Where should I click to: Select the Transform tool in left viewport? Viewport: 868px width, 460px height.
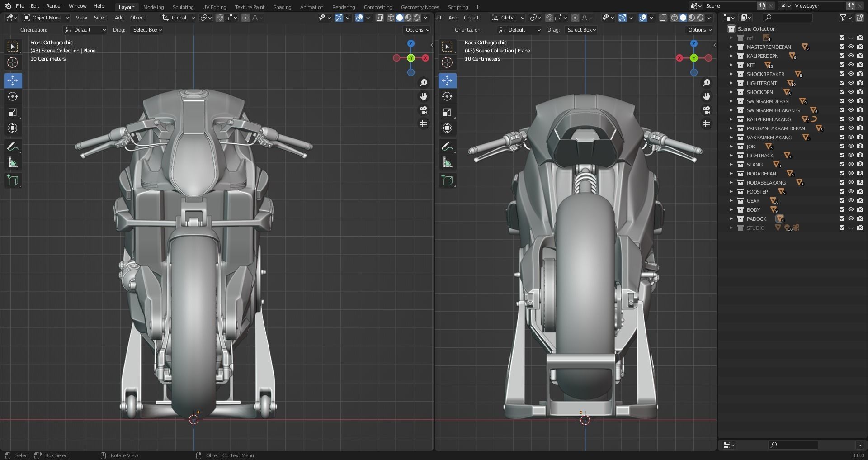13,128
